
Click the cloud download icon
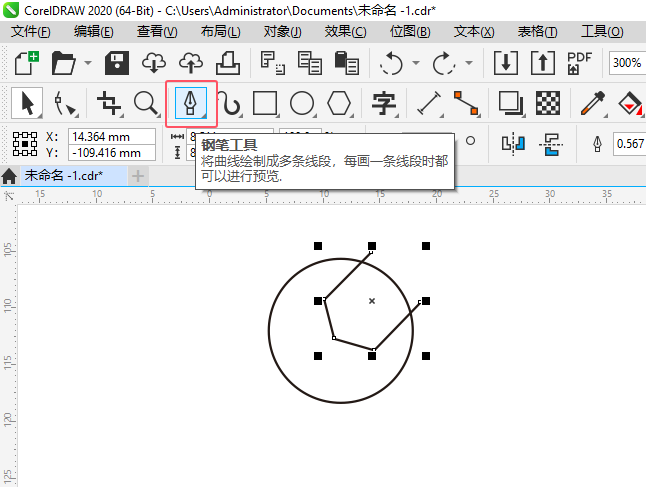click(x=154, y=63)
